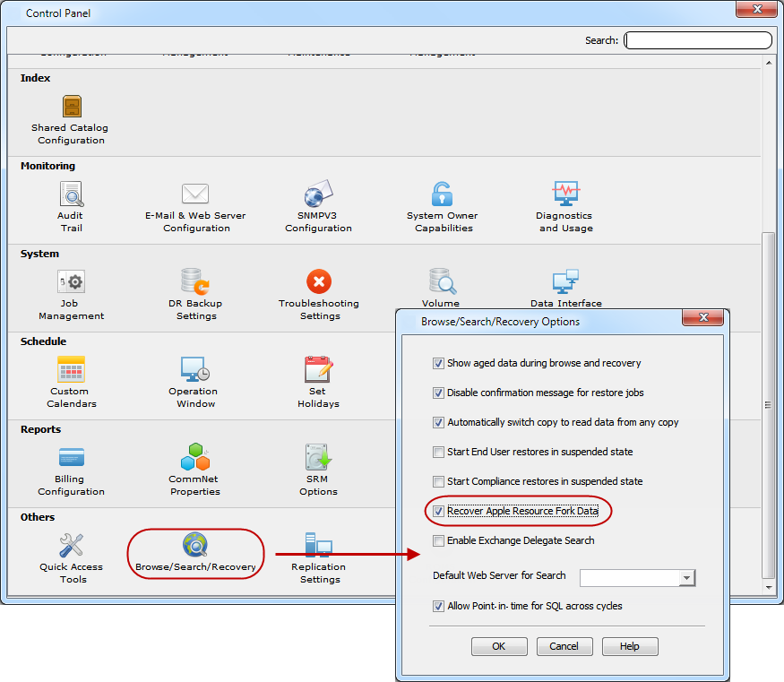Open System Owner Capabilities lock icon
This screenshot has width=784, height=682.
tap(442, 194)
